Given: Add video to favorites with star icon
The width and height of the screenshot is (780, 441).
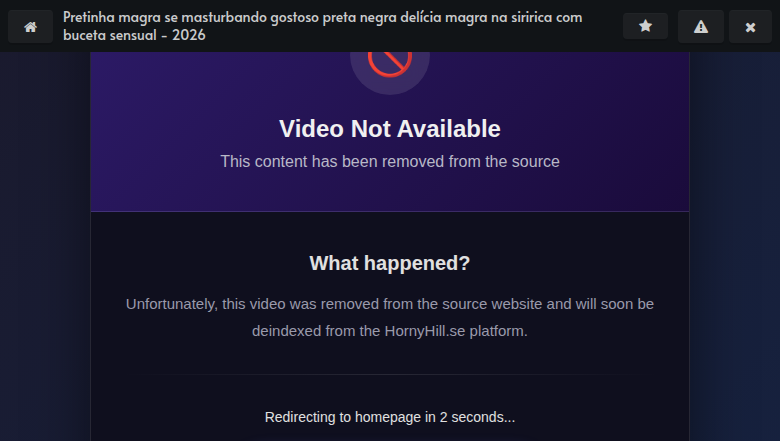Looking at the screenshot, I should click(x=645, y=26).
